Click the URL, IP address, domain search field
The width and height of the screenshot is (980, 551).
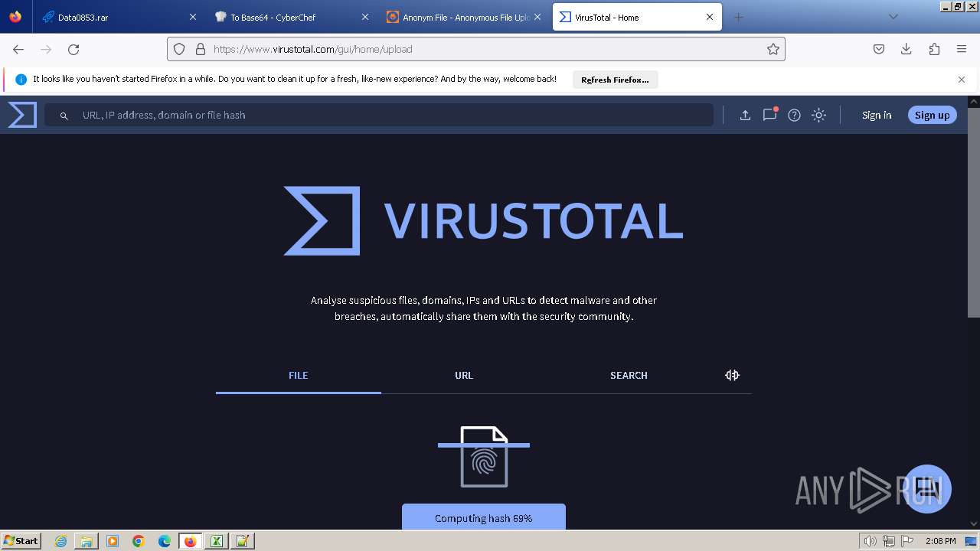coord(378,115)
